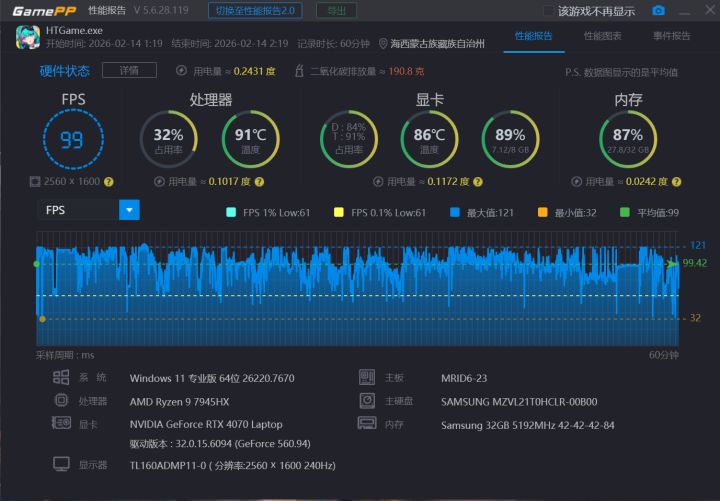Screen dimensions: 720x501
Task: Click the 99.42 average value label
Action: [x=695, y=263]
